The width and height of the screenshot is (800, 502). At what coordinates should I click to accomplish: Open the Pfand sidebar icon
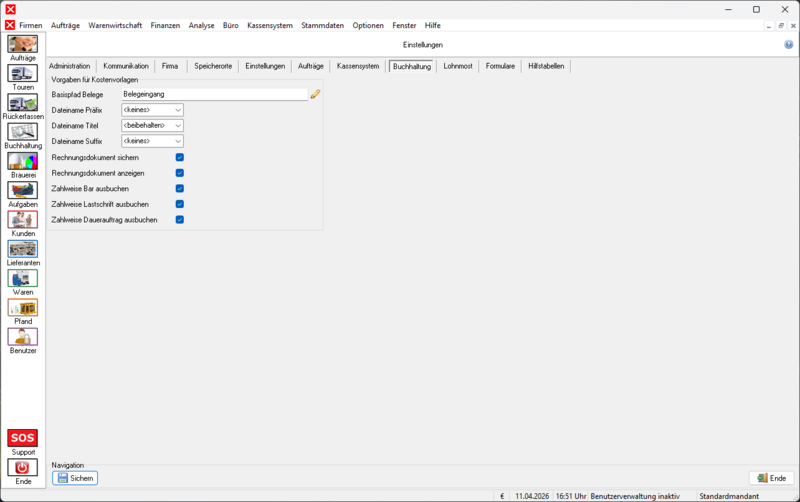click(x=22, y=307)
